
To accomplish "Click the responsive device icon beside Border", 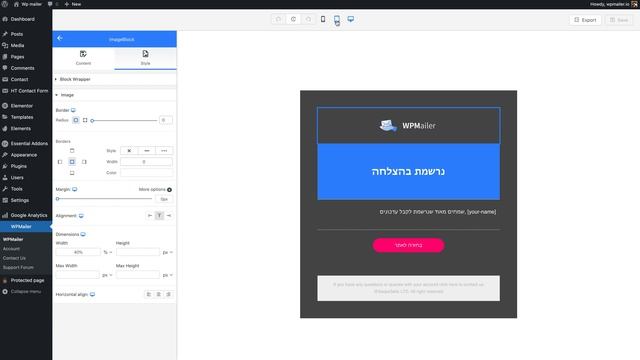I will 73,110.
